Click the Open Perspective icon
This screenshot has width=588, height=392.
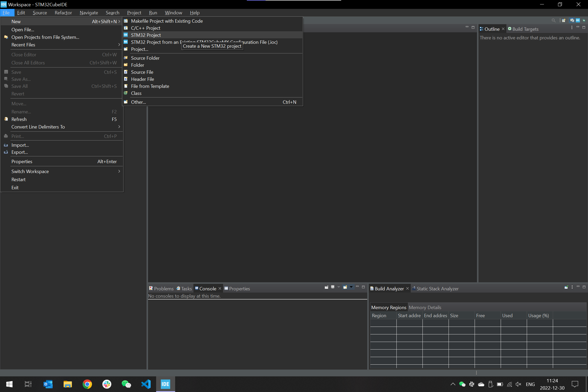pyautogui.click(x=563, y=20)
